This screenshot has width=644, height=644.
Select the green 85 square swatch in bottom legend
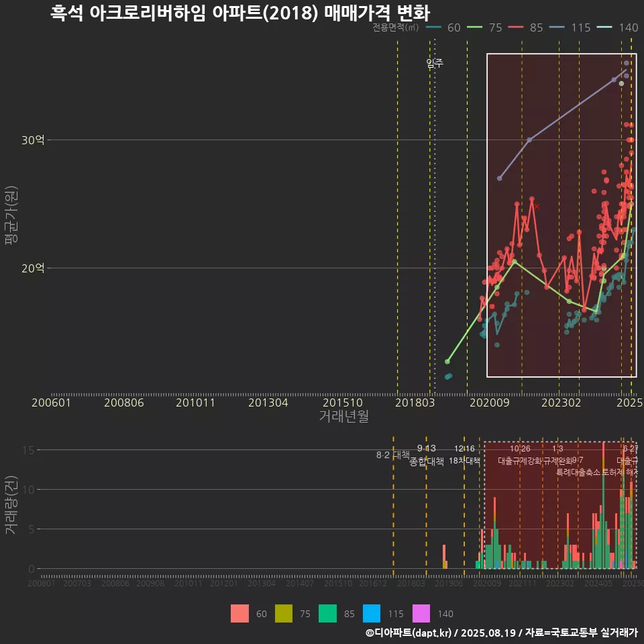(327, 614)
